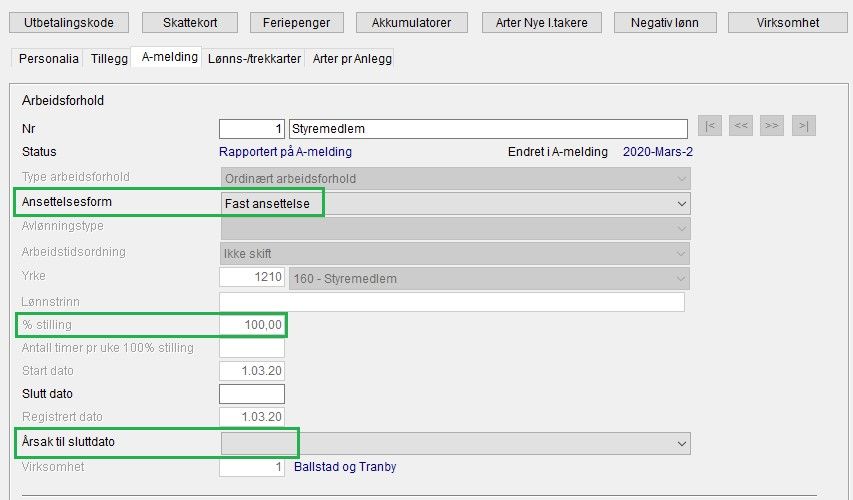This screenshot has width=853, height=500.
Task: Open the Tillegg tab
Action: click(x=109, y=59)
